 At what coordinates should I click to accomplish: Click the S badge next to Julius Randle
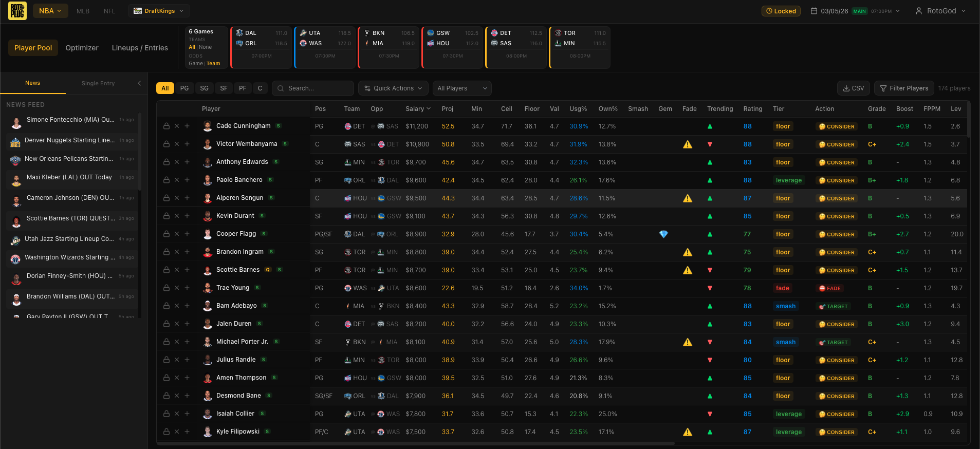pyautogui.click(x=264, y=360)
